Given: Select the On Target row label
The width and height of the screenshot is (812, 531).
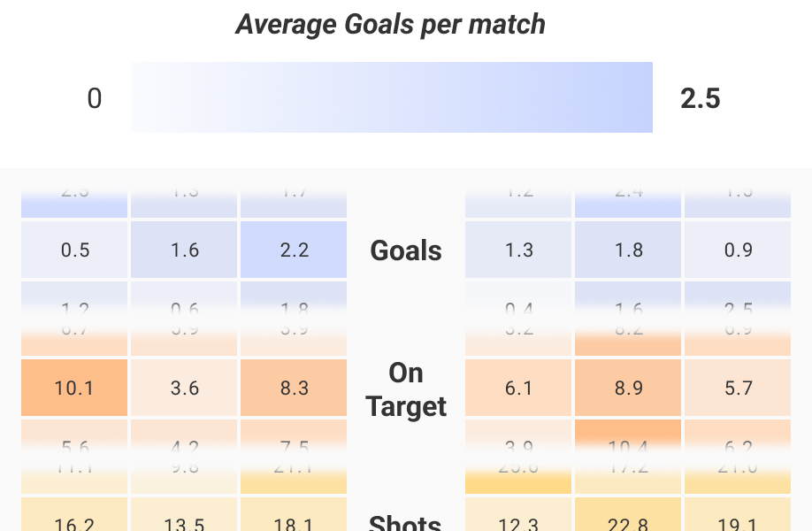Looking at the screenshot, I should (406, 389).
